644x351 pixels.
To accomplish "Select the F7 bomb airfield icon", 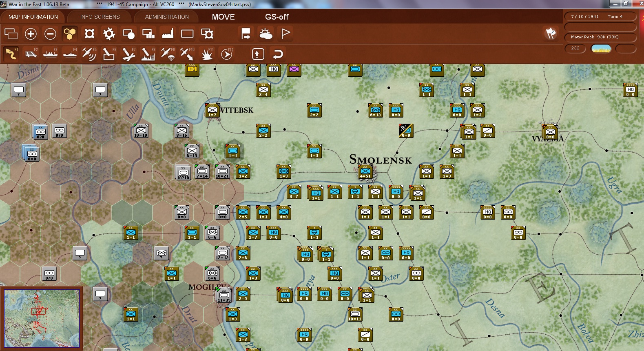I will (x=128, y=54).
